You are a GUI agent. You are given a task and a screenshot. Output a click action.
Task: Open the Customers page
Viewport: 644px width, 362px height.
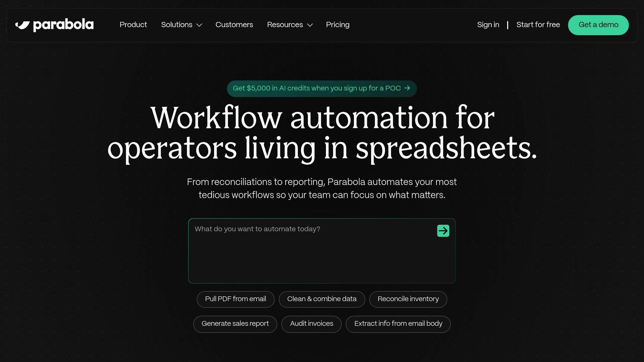tap(234, 25)
